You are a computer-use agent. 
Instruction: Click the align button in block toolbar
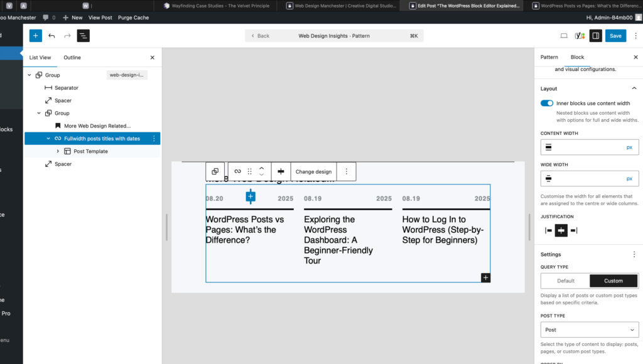[281, 171]
